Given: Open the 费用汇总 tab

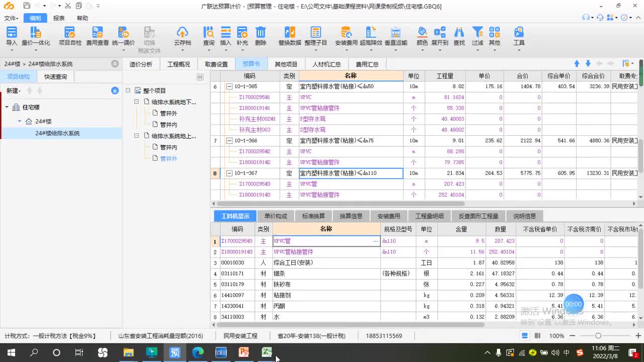Looking at the screenshot, I should 367,64.
